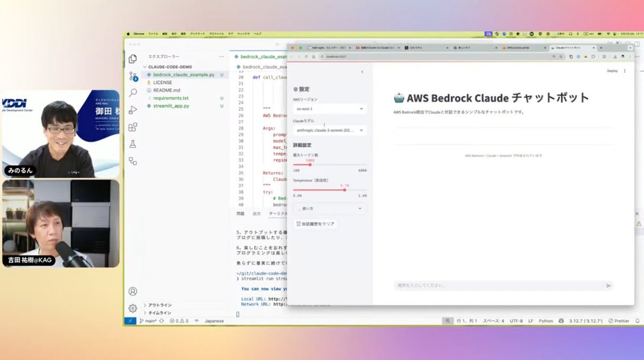The height and width of the screenshot is (360, 644).
Task: Send the chat message with the arrow icon
Action: (608, 286)
